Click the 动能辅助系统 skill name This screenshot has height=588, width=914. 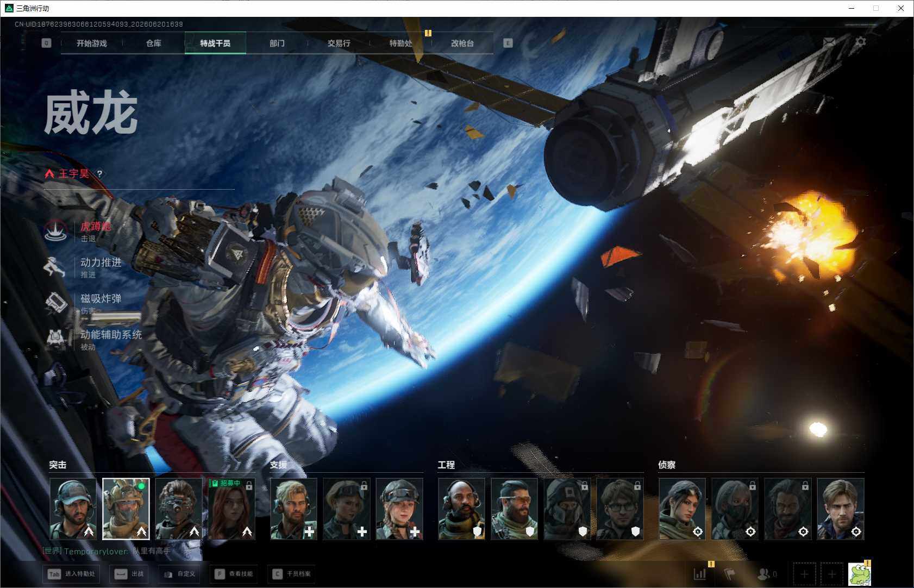pyautogui.click(x=111, y=334)
